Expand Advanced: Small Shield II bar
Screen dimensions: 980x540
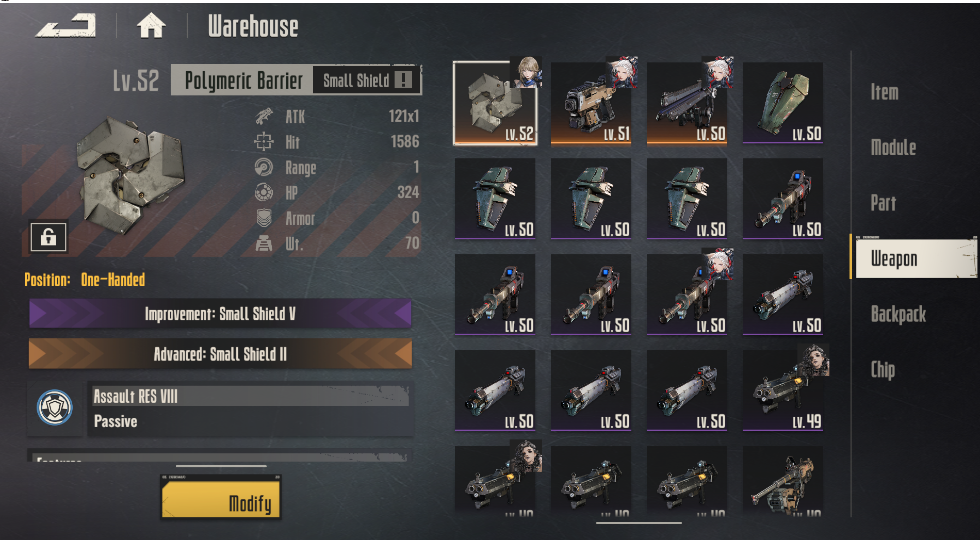point(220,354)
